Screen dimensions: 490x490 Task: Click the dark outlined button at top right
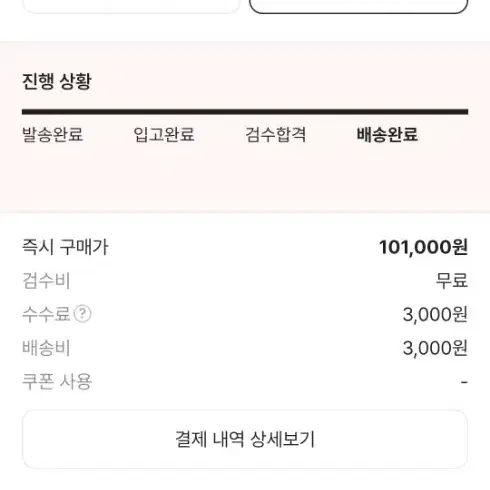[359, 7]
